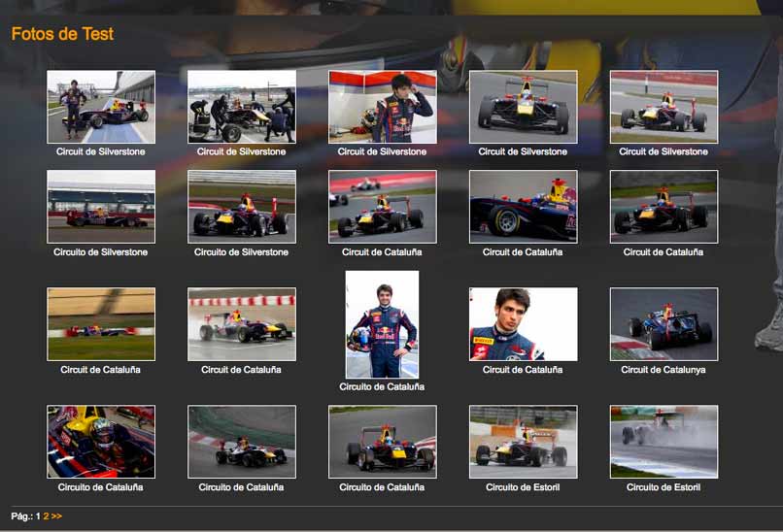783x532 pixels.
Task: Open close-up face portrait of driver
Action: (523, 324)
